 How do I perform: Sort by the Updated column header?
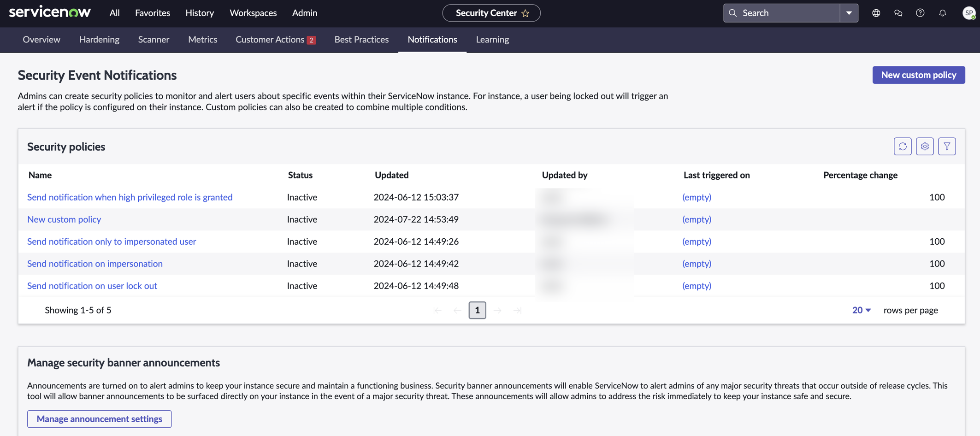click(x=391, y=175)
